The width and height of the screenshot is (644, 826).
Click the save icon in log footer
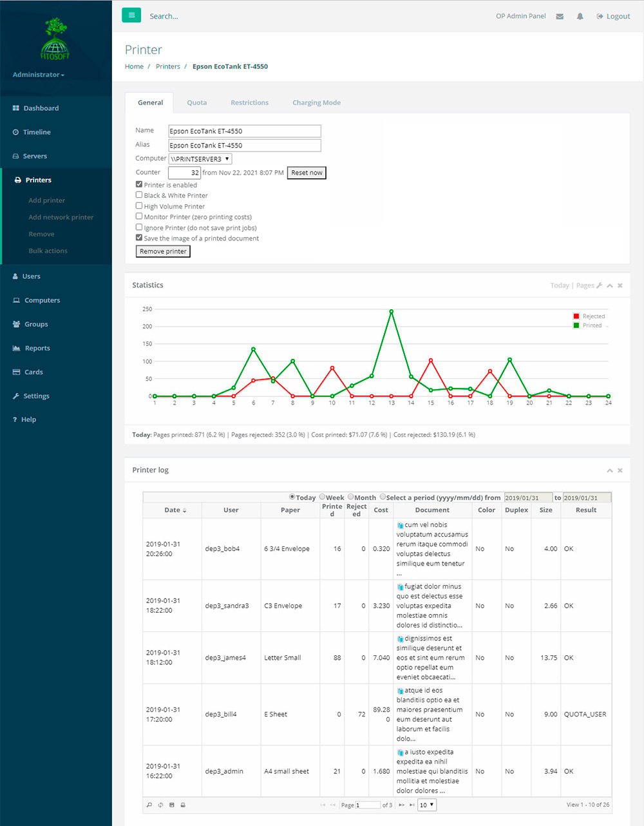pyautogui.click(x=171, y=805)
